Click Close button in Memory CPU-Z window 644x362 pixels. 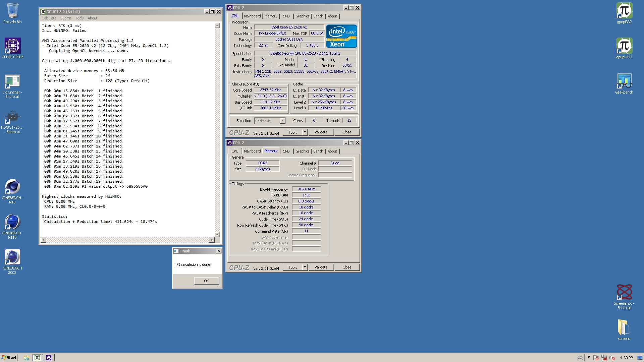click(347, 267)
